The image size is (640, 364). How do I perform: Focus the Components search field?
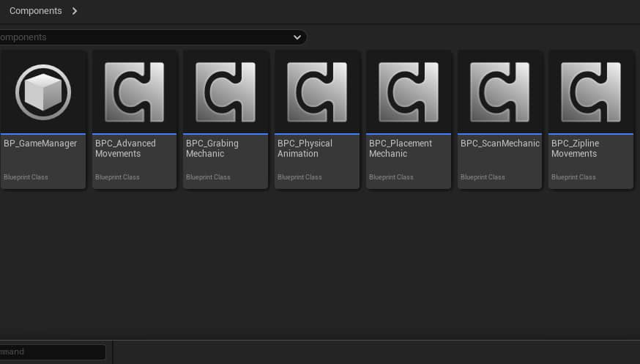coord(146,37)
